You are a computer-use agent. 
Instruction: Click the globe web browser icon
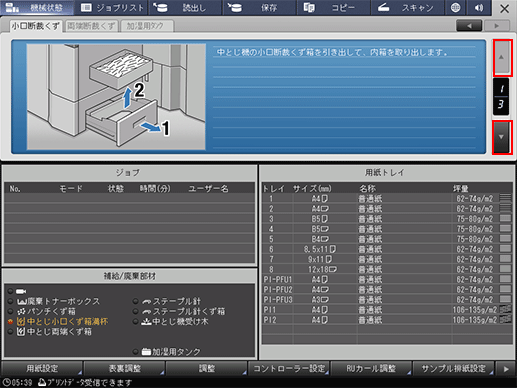point(455,8)
